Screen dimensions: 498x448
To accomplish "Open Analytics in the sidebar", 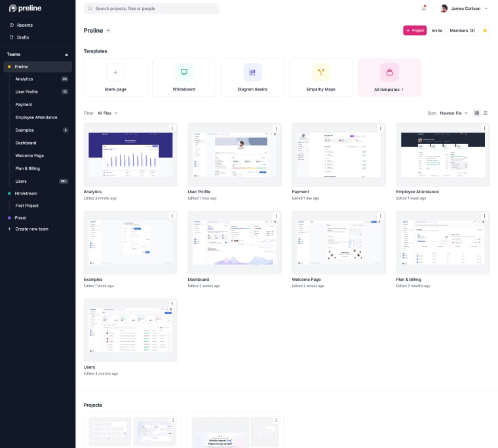I will 24,79.
